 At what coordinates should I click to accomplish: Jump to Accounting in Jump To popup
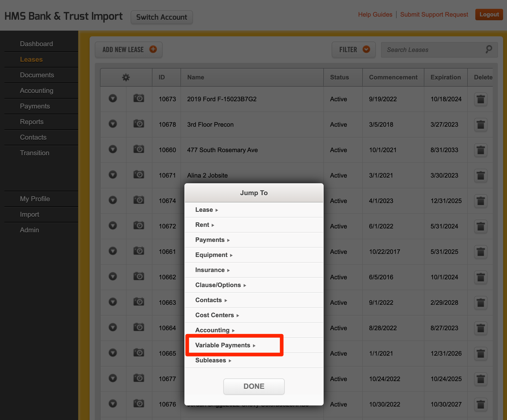pos(254,330)
